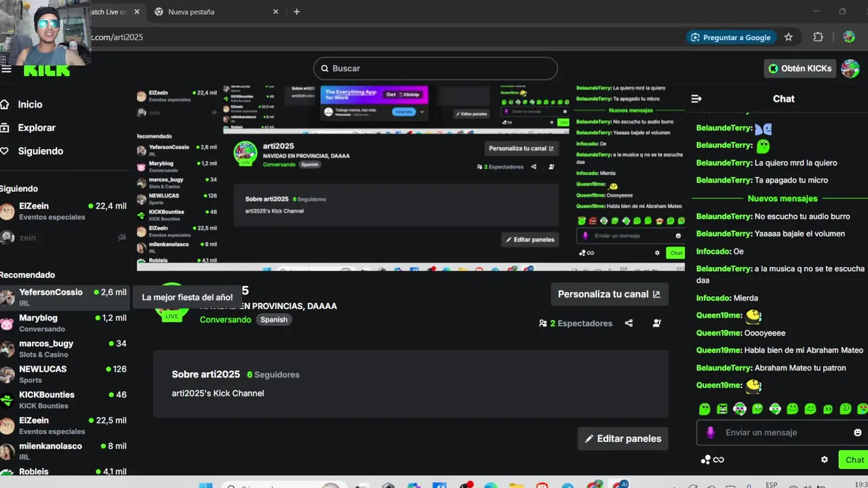Go to Inicio in sidebar

pos(30,104)
